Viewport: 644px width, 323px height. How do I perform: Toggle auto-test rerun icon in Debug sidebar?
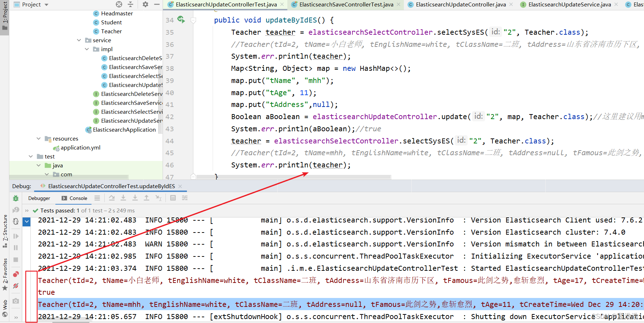[x=16, y=222]
